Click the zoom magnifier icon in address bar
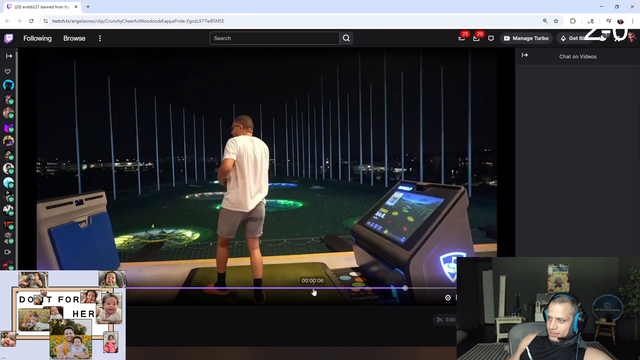Screen dimensions: 640x360 click(x=545, y=21)
